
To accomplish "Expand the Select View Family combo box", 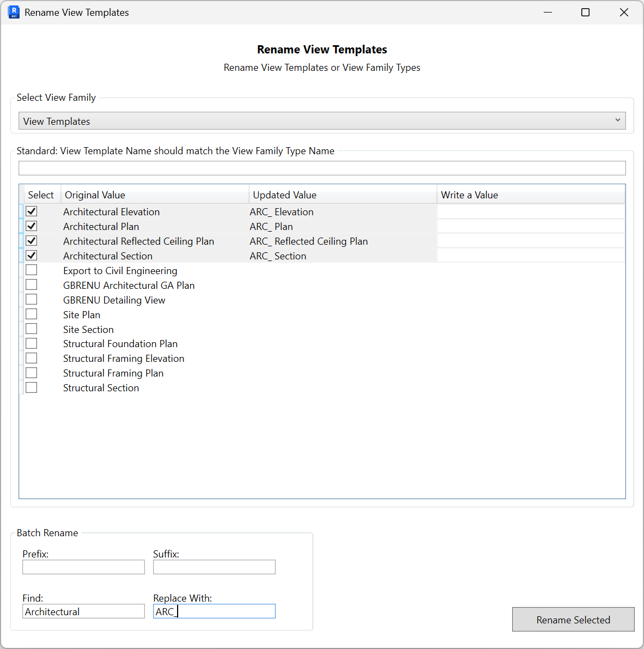I will (617, 120).
